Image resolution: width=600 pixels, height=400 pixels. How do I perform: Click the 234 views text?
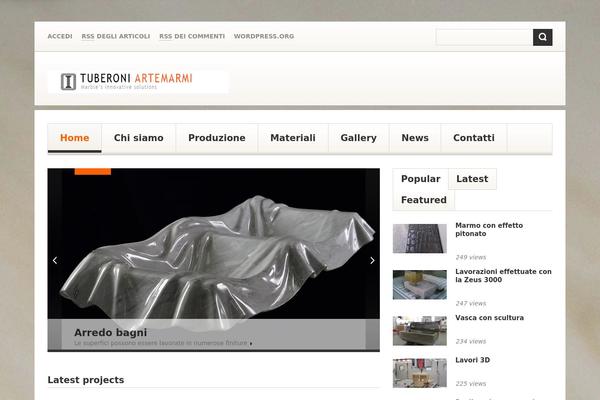pos(471,341)
